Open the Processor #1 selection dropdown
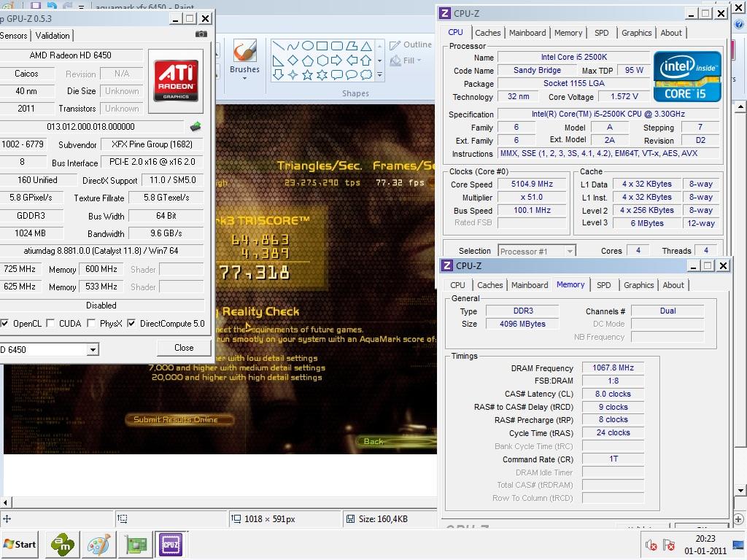This screenshot has height=560, width=747. point(570,252)
